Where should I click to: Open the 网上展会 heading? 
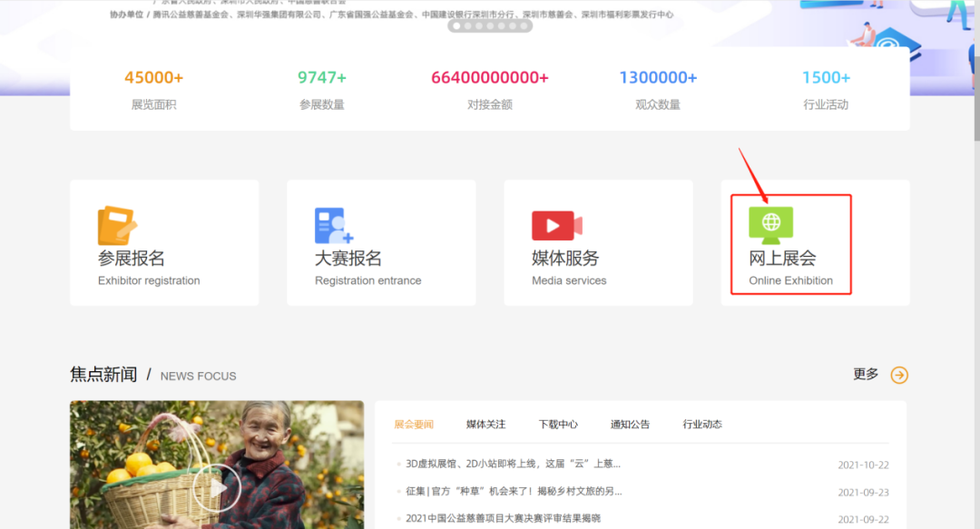coord(782,259)
